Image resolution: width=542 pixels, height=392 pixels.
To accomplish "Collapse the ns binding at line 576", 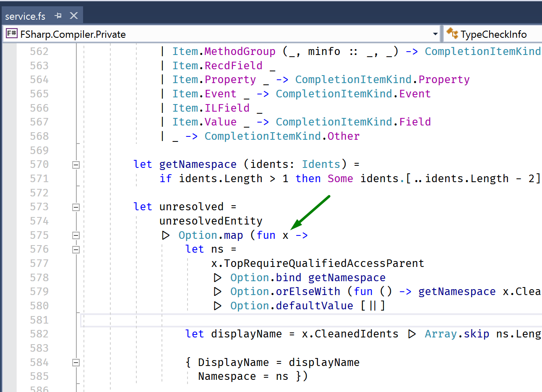I will (76, 249).
